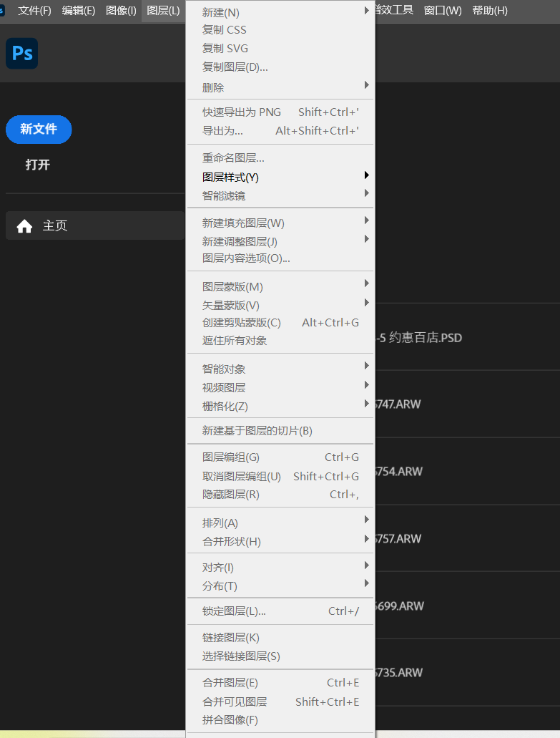Expand the 视频图层 submenu
Screen dimensions: 560x738
click(x=280, y=387)
